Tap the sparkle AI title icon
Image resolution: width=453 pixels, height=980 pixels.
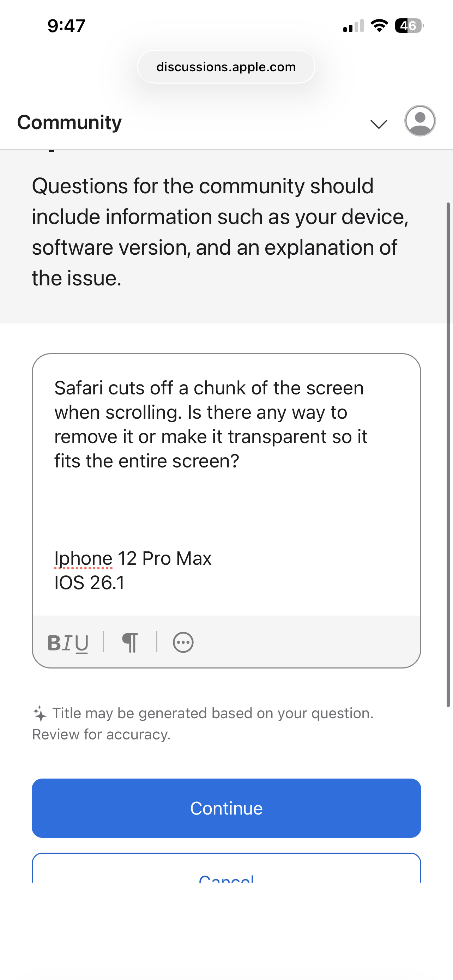40,713
